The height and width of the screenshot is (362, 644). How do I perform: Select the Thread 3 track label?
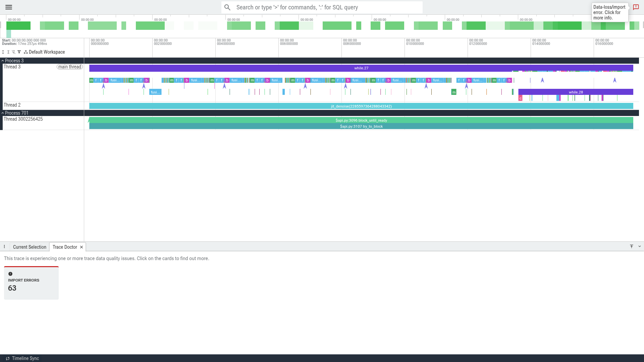click(x=12, y=67)
